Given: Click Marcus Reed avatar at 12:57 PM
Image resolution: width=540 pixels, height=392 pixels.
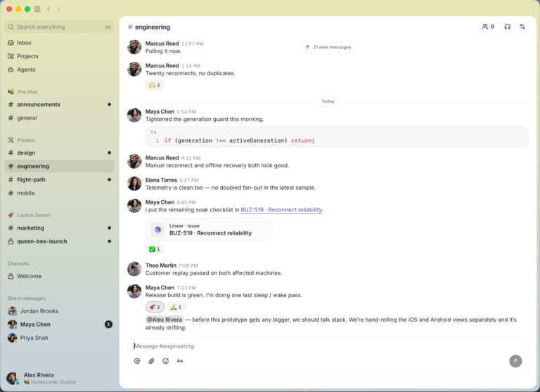Looking at the screenshot, I should (134, 47).
